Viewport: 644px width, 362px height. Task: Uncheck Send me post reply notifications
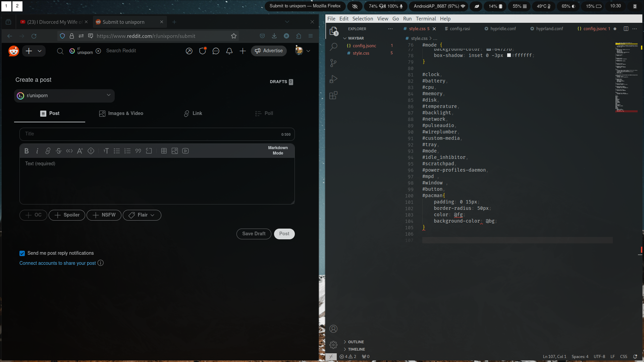click(22, 253)
